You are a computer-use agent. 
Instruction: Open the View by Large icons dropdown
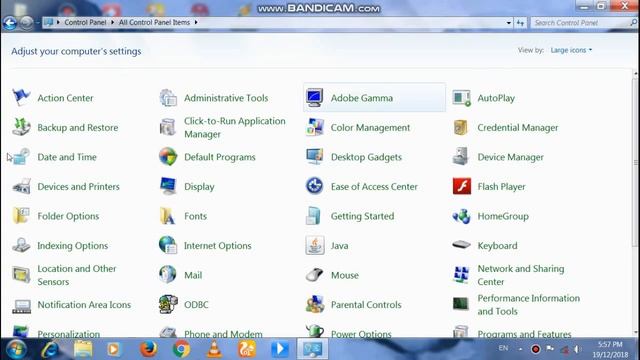pos(571,50)
